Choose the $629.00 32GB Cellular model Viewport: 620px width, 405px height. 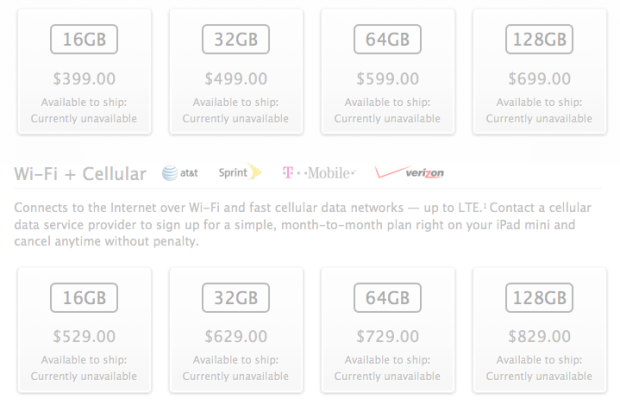coord(236,330)
